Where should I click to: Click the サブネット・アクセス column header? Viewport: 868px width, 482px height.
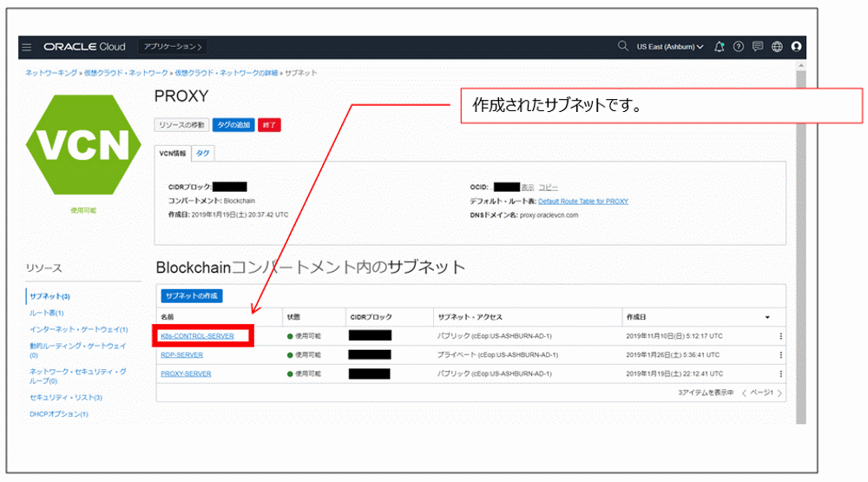click(x=470, y=318)
